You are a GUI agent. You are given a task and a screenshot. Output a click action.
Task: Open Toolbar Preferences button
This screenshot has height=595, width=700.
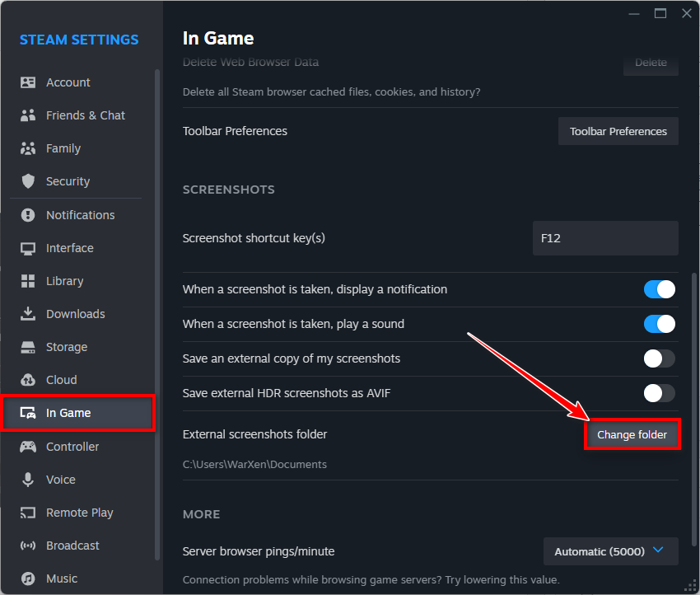pos(618,131)
